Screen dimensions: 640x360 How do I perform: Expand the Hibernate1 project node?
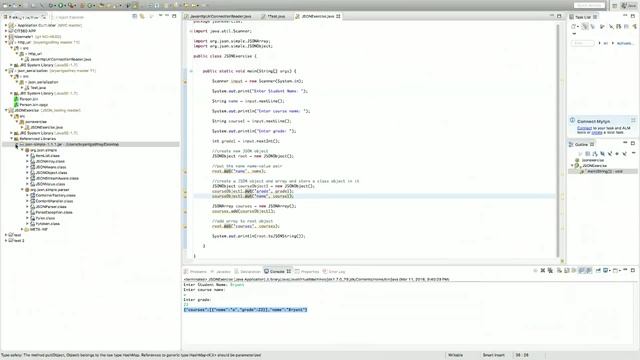tap(6, 37)
